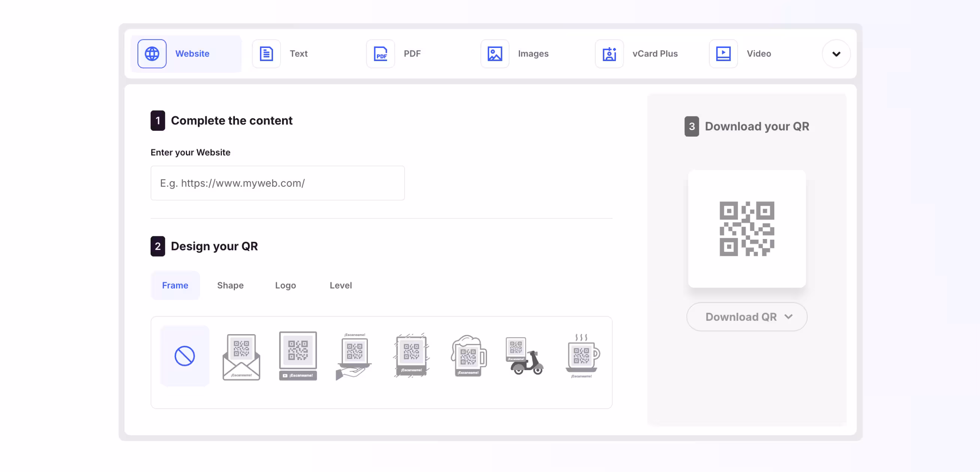The width and height of the screenshot is (980, 472).
Task: Open the Download QR dropdown
Action: 747,317
